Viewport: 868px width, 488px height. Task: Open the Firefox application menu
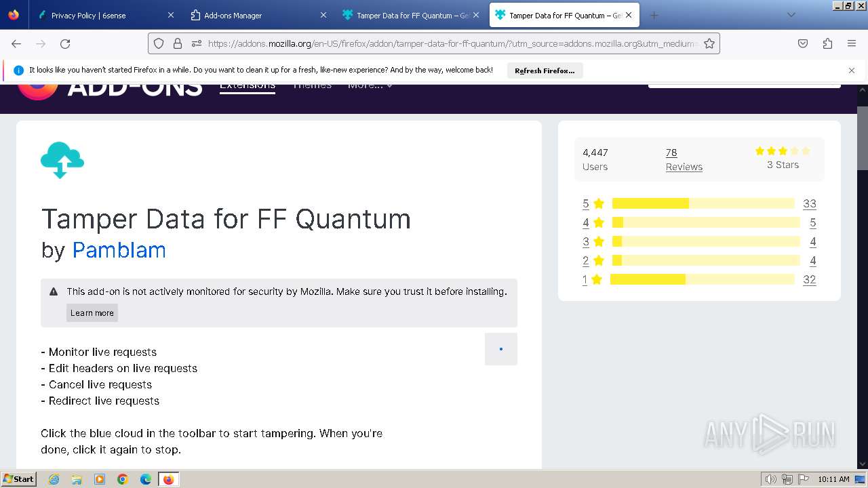(x=852, y=43)
